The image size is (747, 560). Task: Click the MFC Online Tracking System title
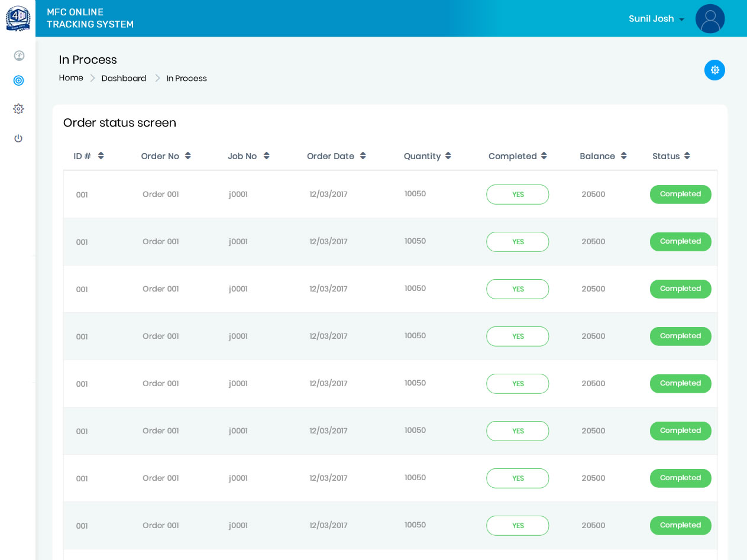pos(90,18)
